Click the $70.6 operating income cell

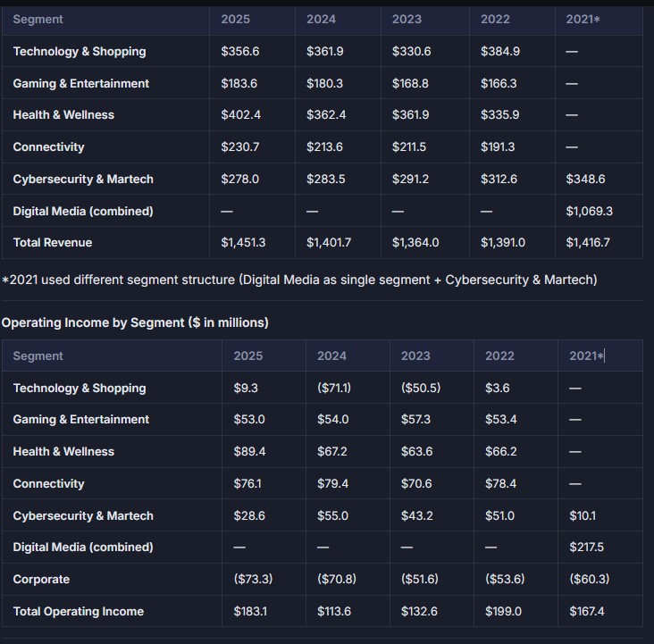416,483
